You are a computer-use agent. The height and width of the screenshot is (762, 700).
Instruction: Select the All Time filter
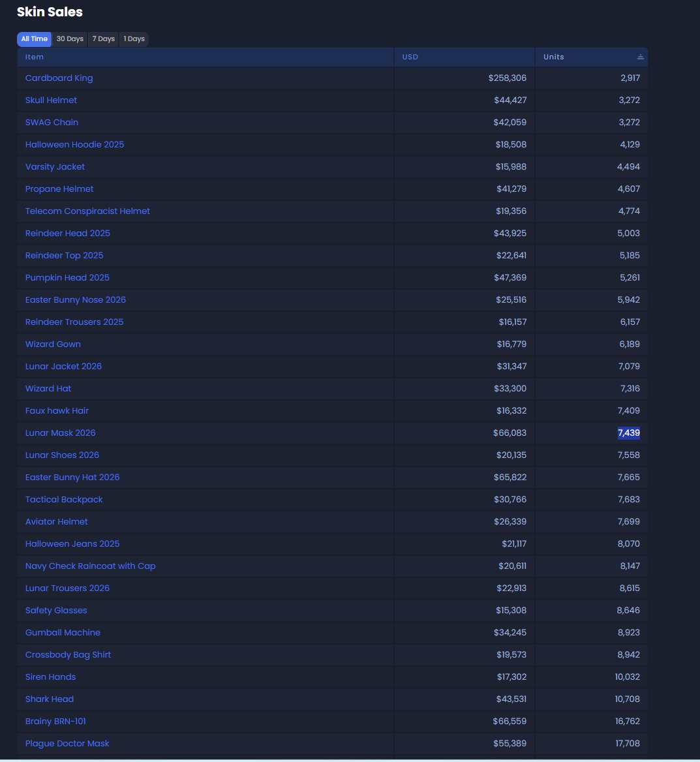[x=34, y=39]
